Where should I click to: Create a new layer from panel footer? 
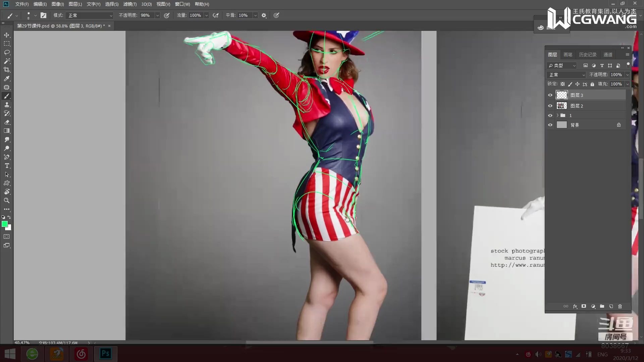tap(611, 306)
